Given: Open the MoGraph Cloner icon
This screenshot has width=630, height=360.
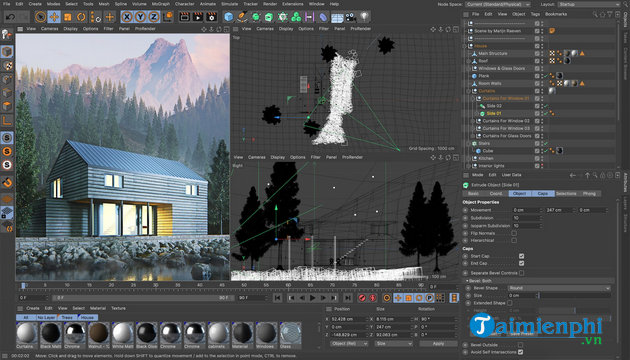Looking at the screenshot, I should 296,17.
